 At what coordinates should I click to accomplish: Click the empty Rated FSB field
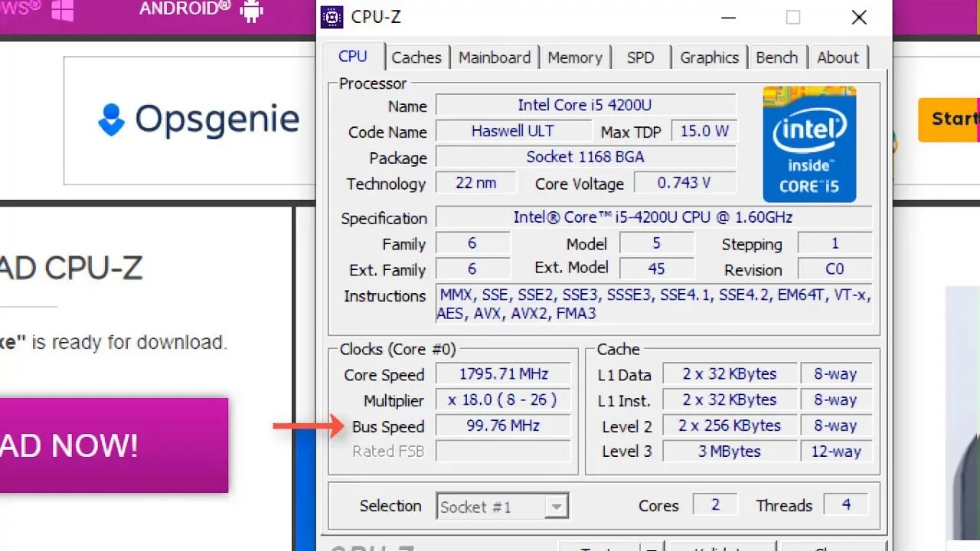[x=503, y=451]
